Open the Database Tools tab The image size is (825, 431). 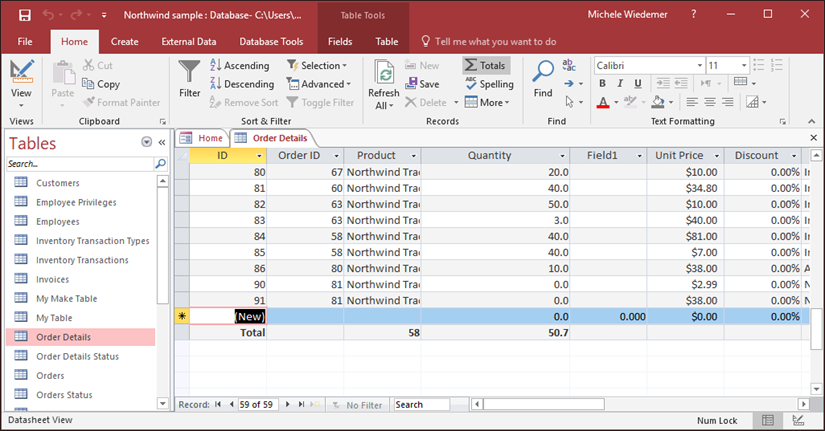271,42
